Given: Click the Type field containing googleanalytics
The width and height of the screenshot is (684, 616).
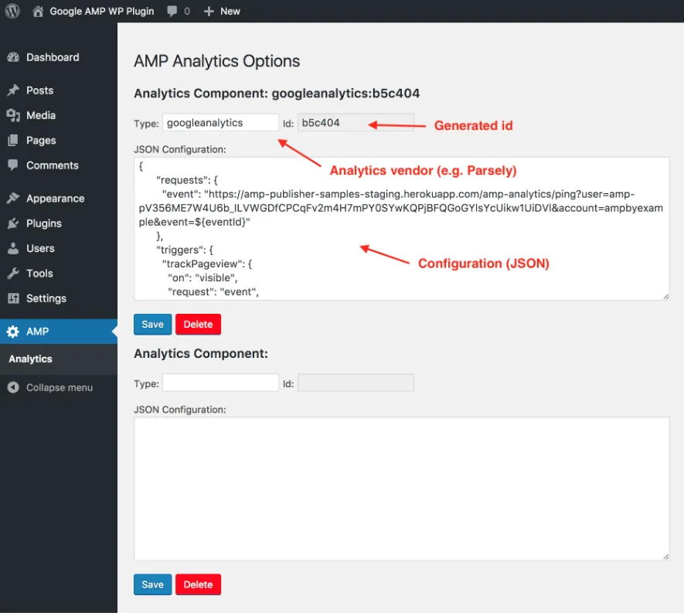Looking at the screenshot, I should 220,123.
